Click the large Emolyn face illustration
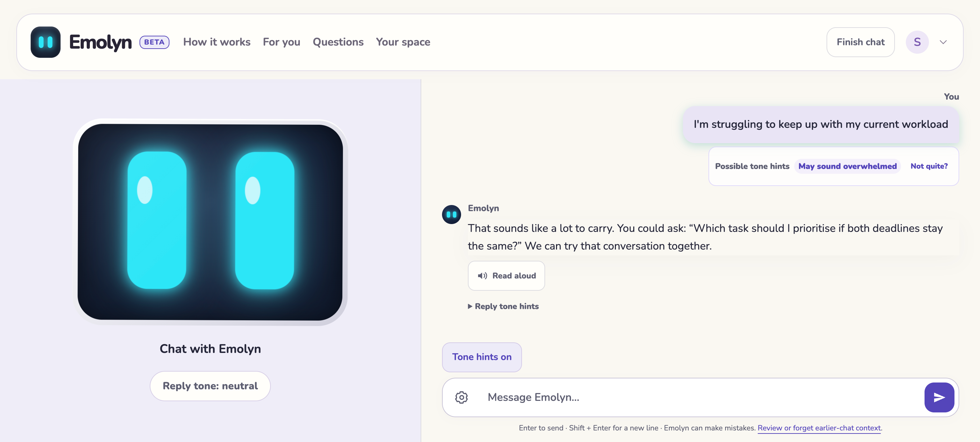This screenshot has height=442, width=980. point(210,222)
